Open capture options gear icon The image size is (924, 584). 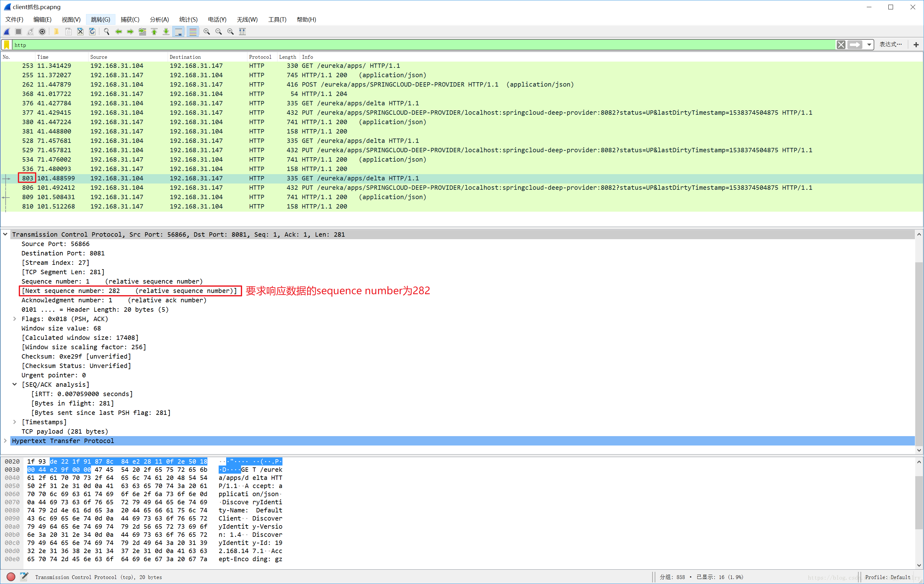(x=42, y=32)
